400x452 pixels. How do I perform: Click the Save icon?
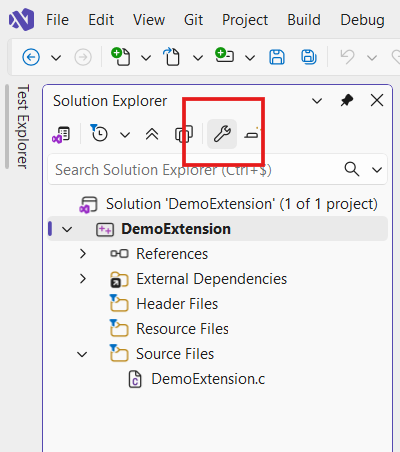click(x=277, y=57)
